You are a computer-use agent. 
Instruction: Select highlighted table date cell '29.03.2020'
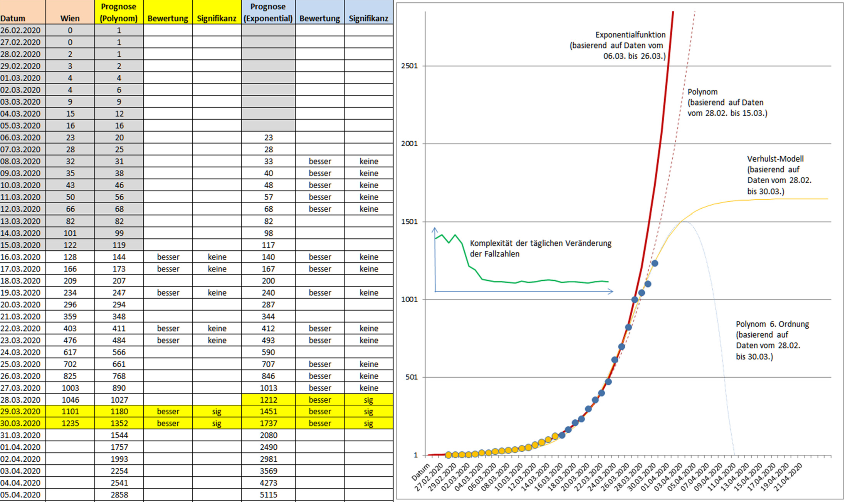tap(23, 411)
